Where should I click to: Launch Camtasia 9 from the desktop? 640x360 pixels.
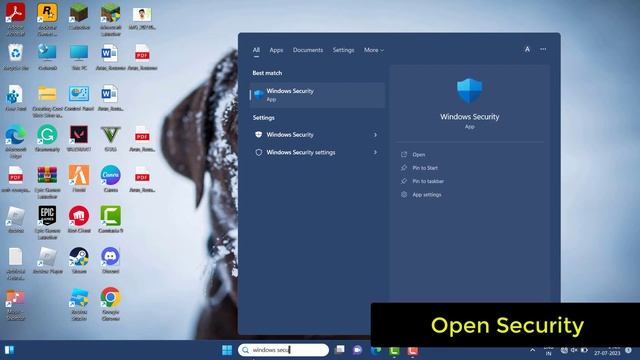pyautogui.click(x=111, y=220)
